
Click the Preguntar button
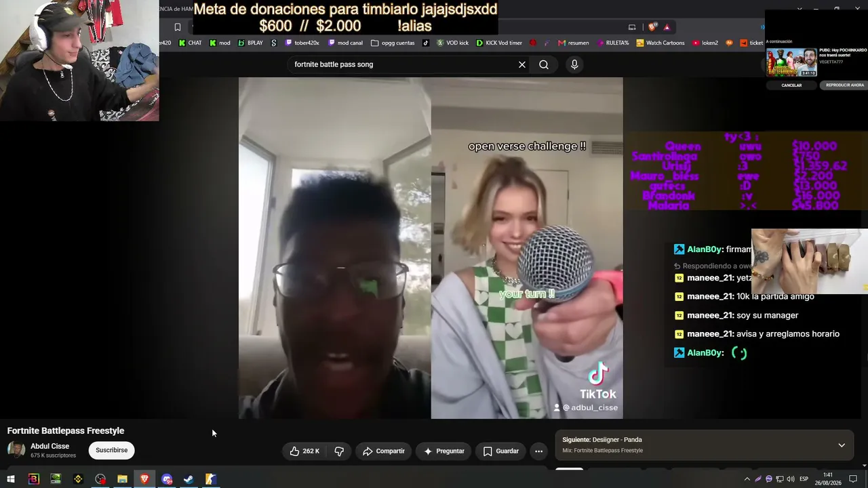tap(444, 451)
